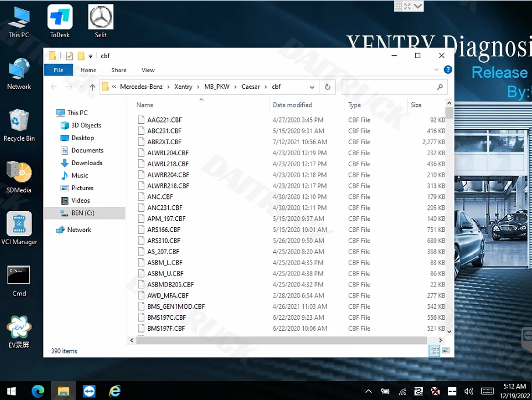Select 3D Objects in navigation pane
Viewport: 532px width, 400px height.
[86, 125]
